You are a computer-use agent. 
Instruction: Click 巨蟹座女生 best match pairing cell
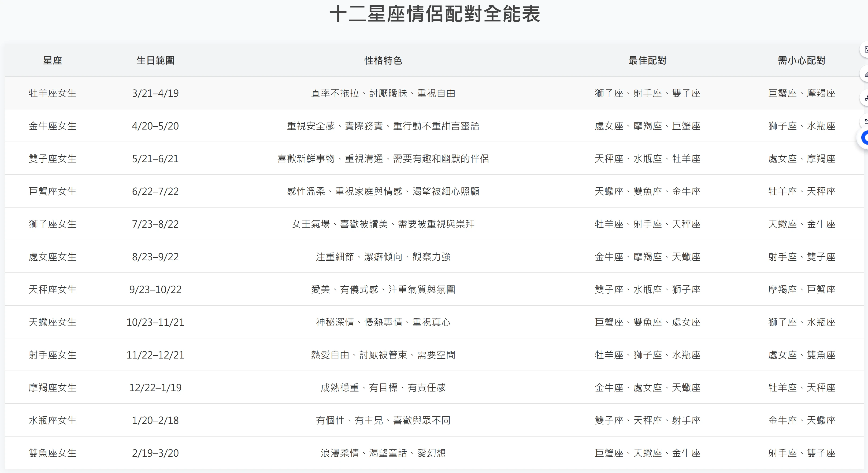(x=647, y=191)
